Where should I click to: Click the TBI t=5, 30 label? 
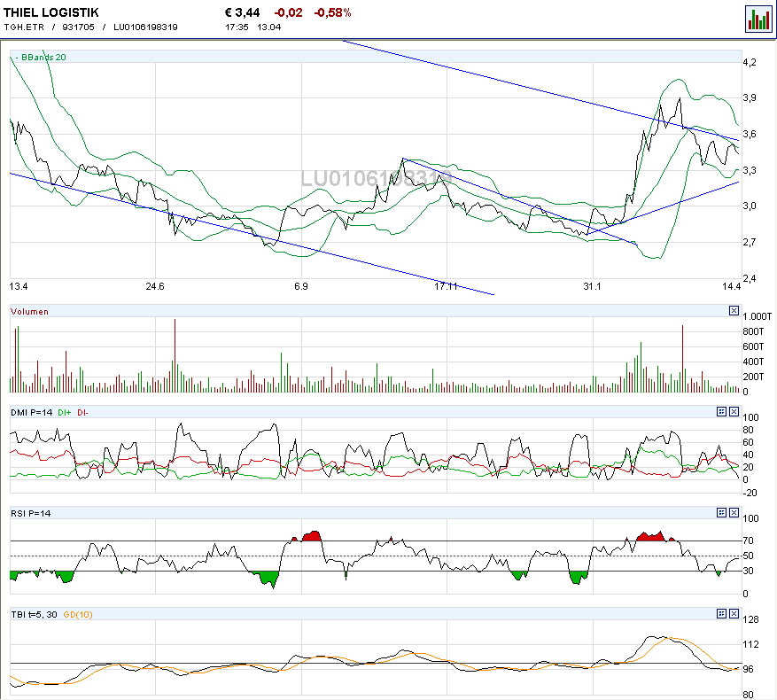pos(35,615)
